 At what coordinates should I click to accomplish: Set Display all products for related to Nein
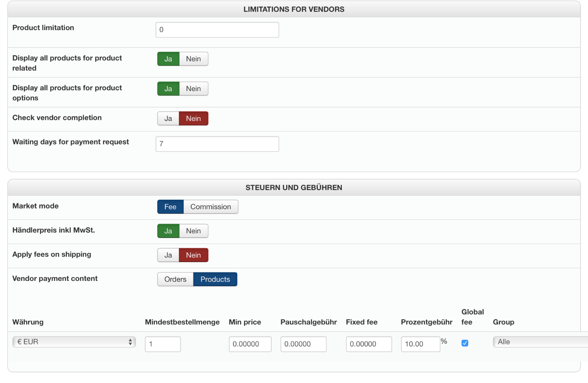pos(193,59)
